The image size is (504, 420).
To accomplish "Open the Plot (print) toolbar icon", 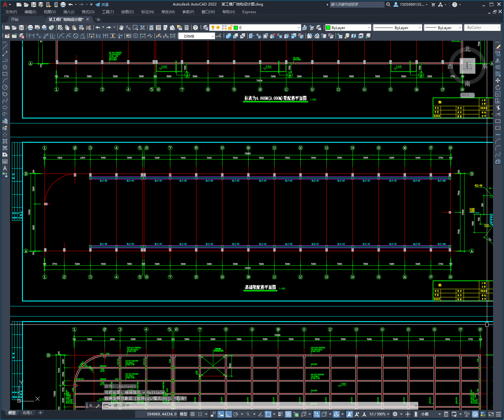I will 30,28.
